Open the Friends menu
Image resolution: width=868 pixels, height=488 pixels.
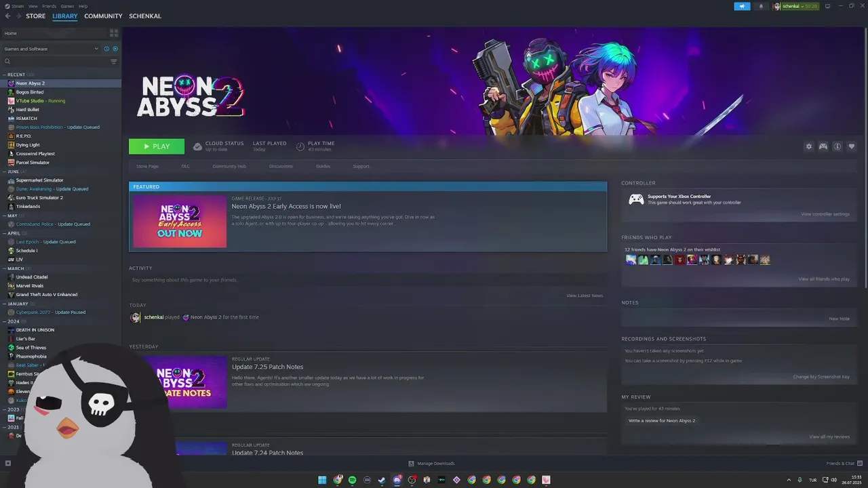coord(50,6)
